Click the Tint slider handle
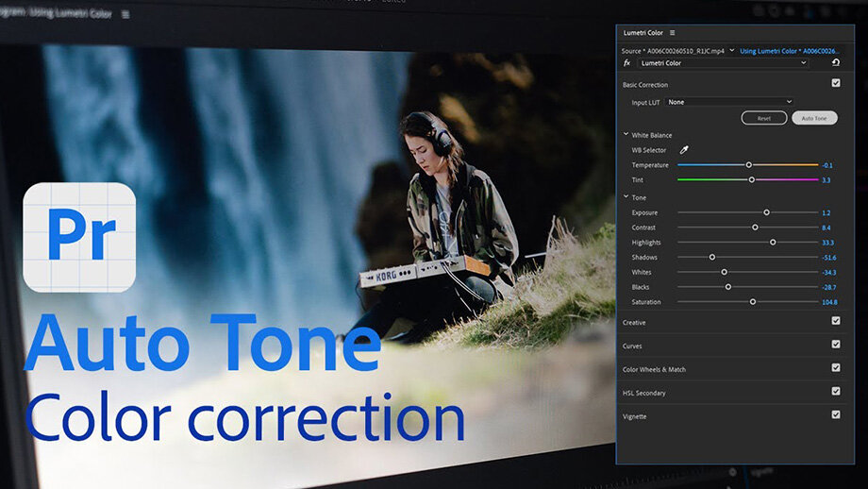Viewport: 868px width, 489px height. (751, 179)
